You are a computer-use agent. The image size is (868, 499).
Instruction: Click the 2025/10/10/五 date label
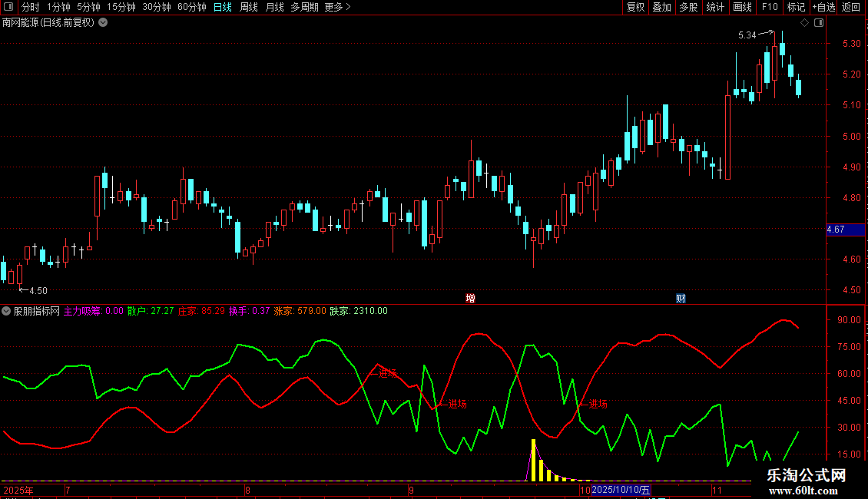pyautogui.click(x=621, y=490)
